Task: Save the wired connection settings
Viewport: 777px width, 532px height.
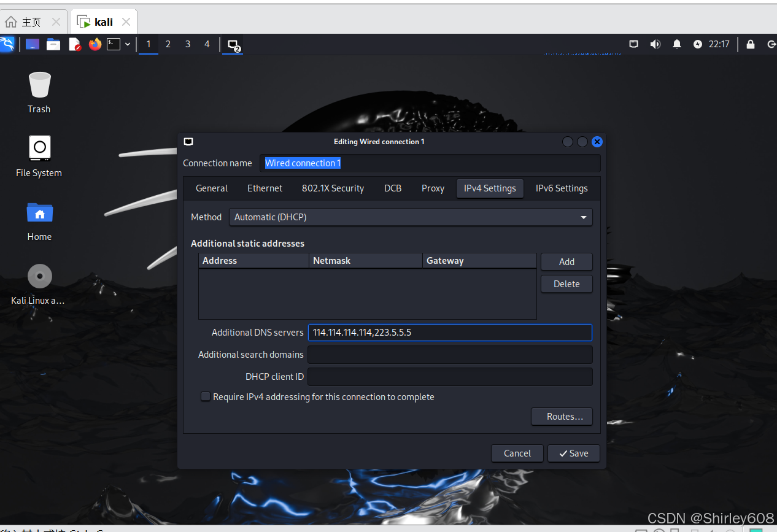Action: coord(573,453)
